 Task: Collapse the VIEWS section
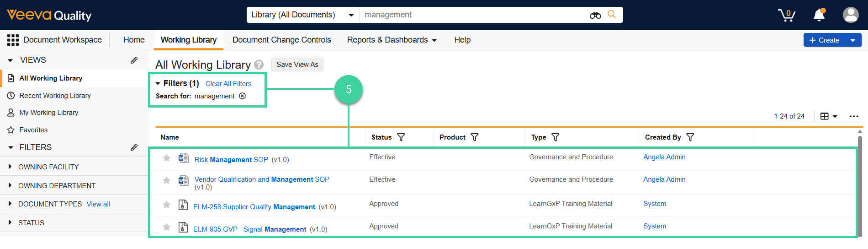pyautogui.click(x=10, y=60)
